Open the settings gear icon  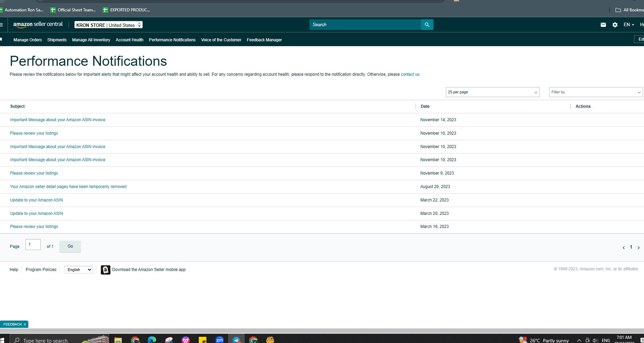615,25
